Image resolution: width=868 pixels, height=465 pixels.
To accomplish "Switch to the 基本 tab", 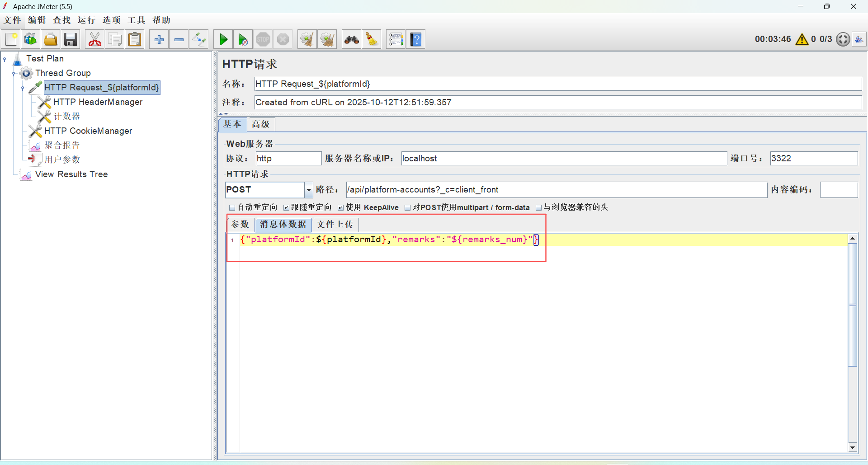I will click(232, 124).
